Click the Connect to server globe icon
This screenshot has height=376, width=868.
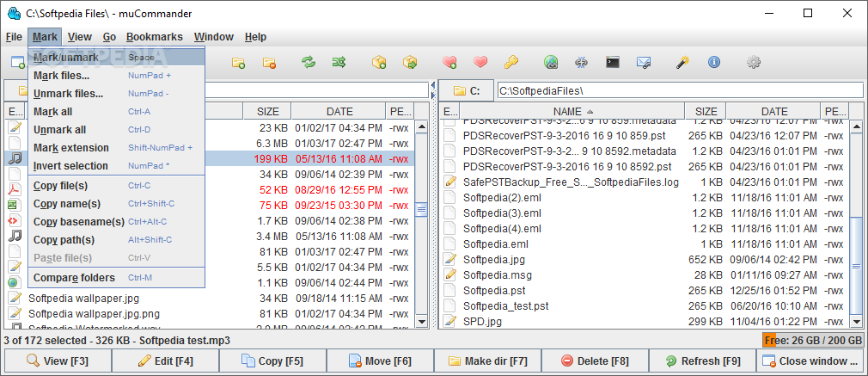[551, 62]
